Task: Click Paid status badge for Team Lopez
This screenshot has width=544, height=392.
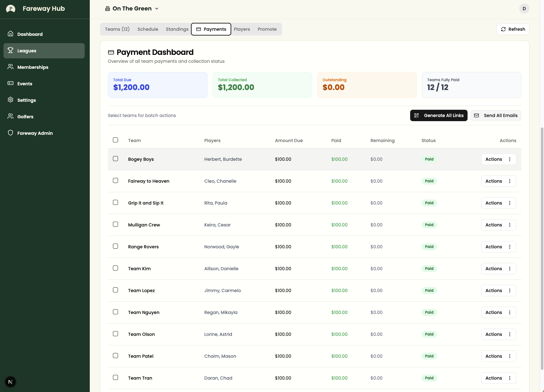Action: tap(429, 291)
